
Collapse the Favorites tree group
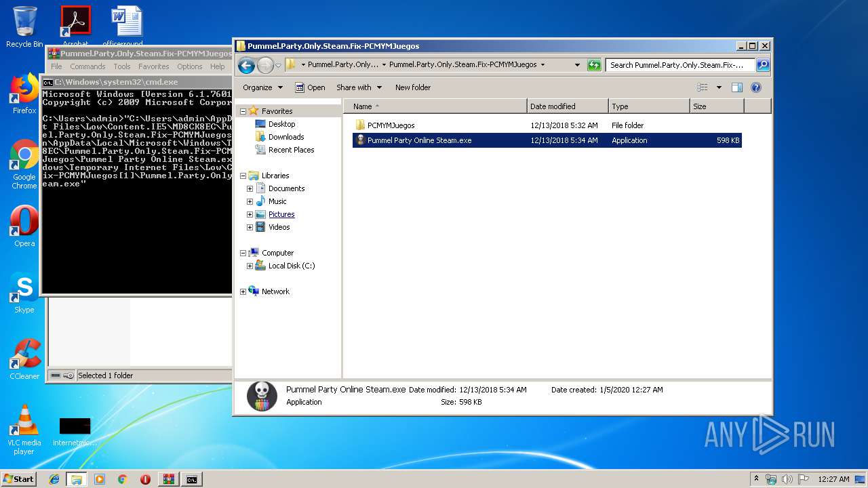pyautogui.click(x=243, y=111)
